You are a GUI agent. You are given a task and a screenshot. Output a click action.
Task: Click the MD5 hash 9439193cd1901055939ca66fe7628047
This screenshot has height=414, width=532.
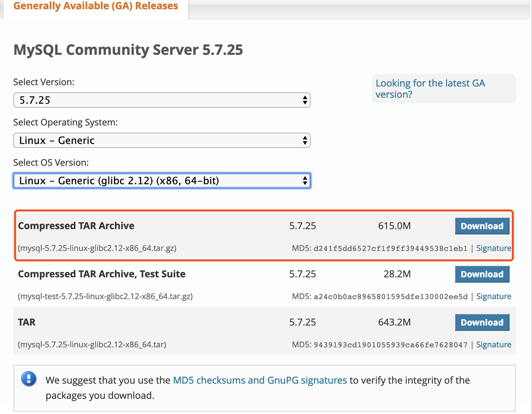pos(391,345)
